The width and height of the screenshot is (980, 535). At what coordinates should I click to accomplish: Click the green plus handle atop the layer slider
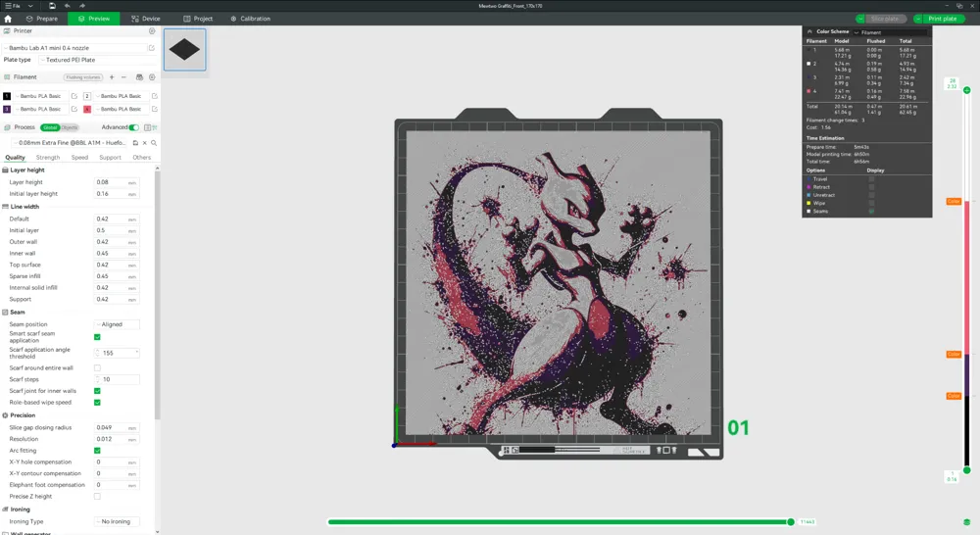pyautogui.click(x=967, y=90)
